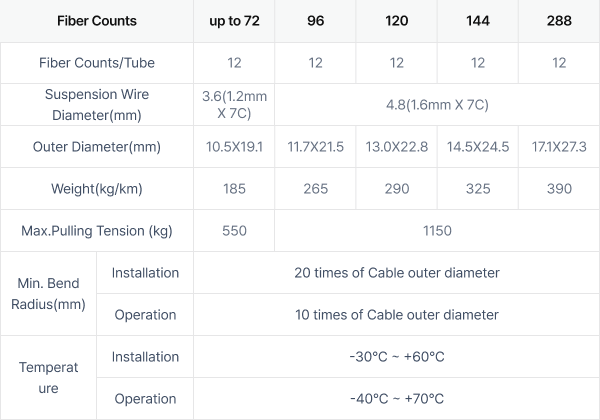Select the Suspension Wire Diameter(mm) label
The image size is (600, 420).
[97, 104]
